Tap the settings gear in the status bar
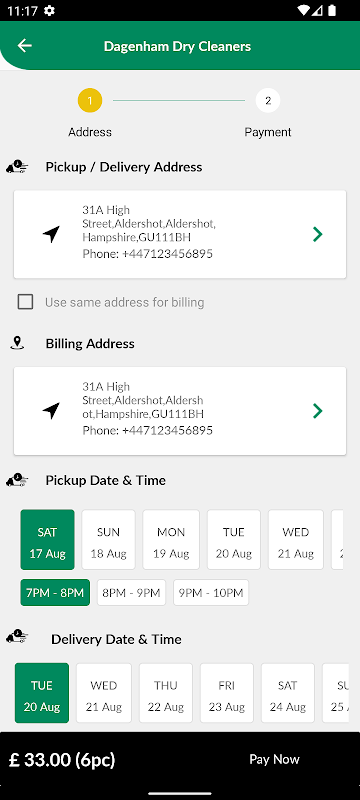This screenshot has width=360, height=800. [49, 10]
